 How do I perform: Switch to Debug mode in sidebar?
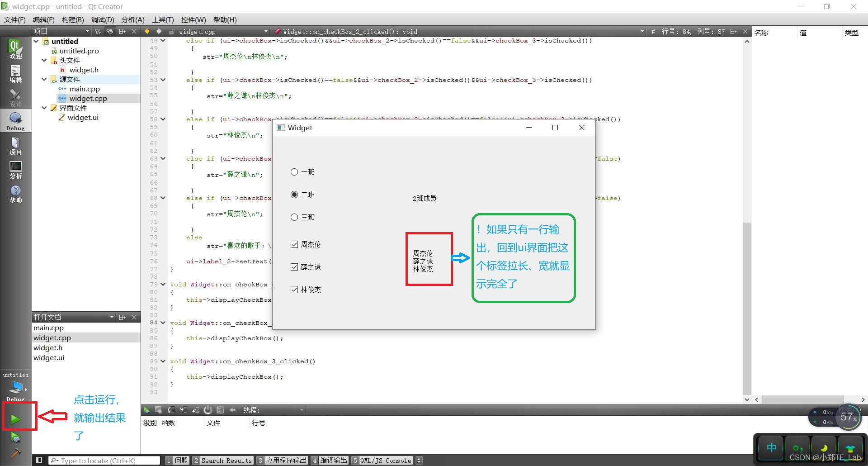pos(15,120)
